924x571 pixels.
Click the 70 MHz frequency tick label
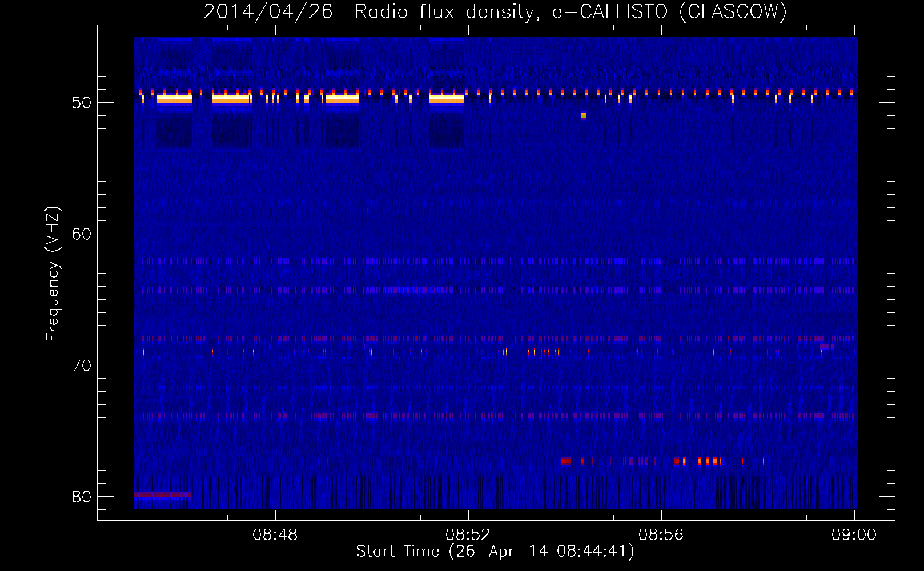pyautogui.click(x=82, y=365)
